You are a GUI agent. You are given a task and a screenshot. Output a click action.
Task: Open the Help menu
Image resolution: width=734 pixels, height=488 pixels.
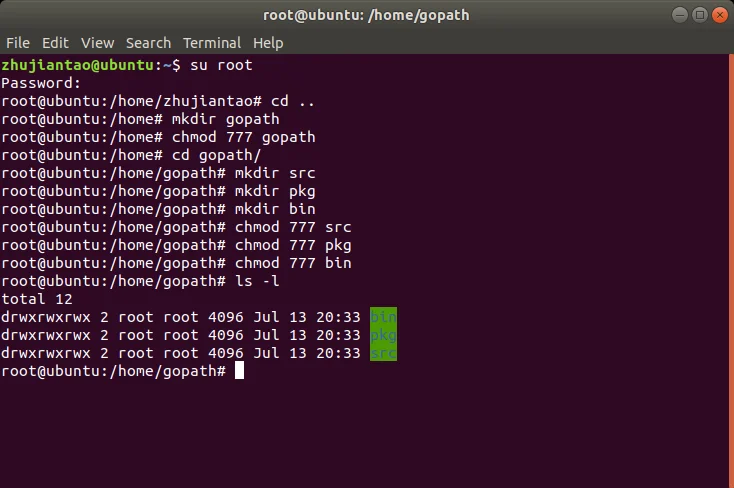pyautogui.click(x=268, y=43)
